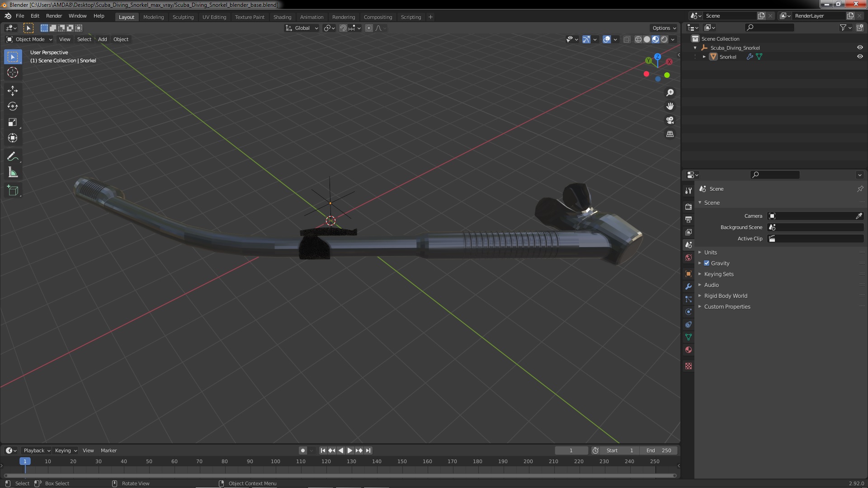Expand the Custom Properties panel
The image size is (868, 488).
pos(727,306)
